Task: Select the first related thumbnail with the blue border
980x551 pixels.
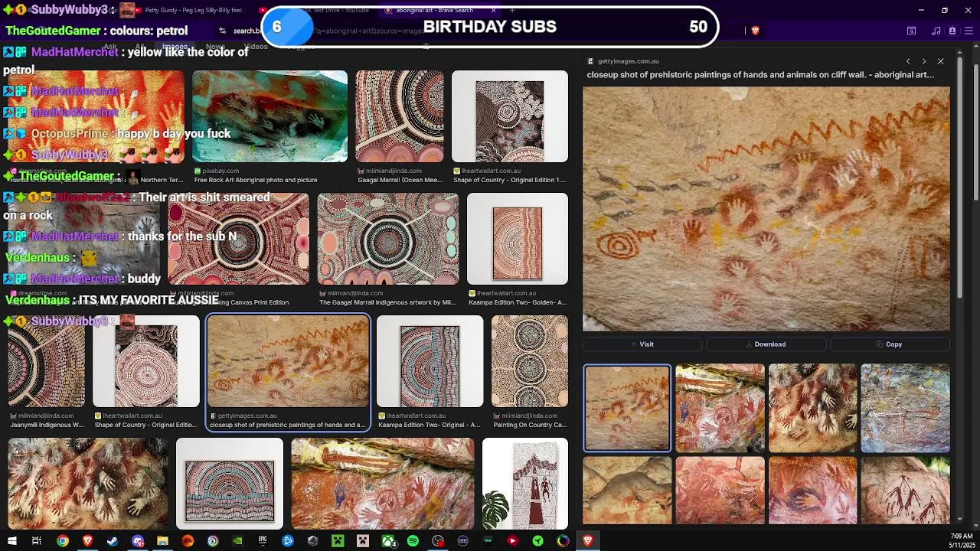Action: click(x=627, y=408)
